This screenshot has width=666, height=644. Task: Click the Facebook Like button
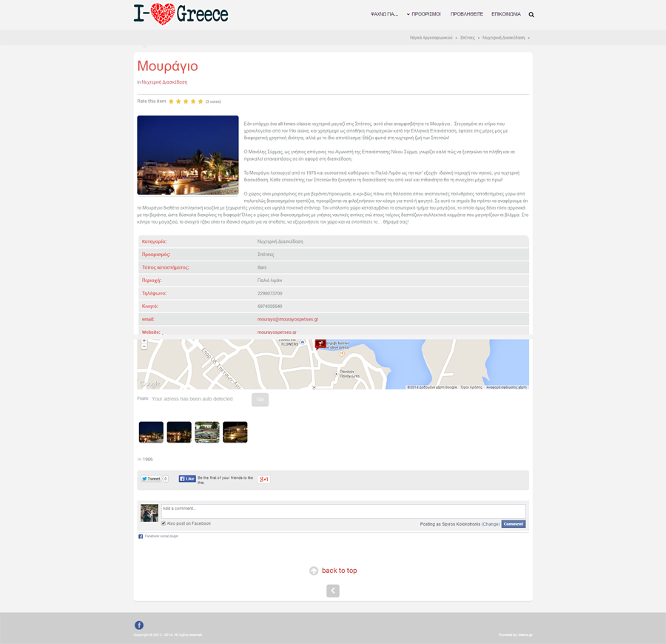click(x=187, y=479)
